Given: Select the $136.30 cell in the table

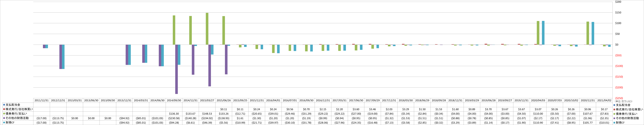Looking at the screenshot, I should (174, 114).
